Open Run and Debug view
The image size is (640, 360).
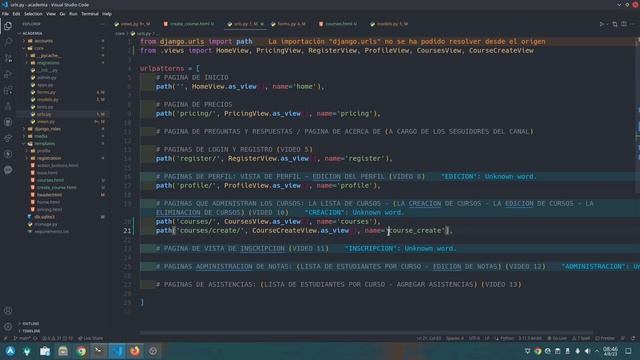[8, 74]
